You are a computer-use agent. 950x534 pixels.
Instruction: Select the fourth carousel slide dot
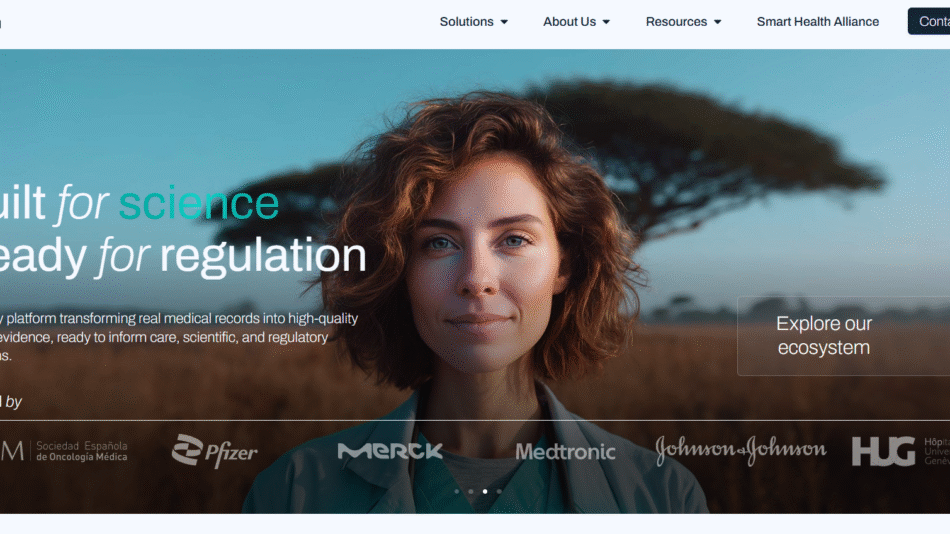point(499,492)
